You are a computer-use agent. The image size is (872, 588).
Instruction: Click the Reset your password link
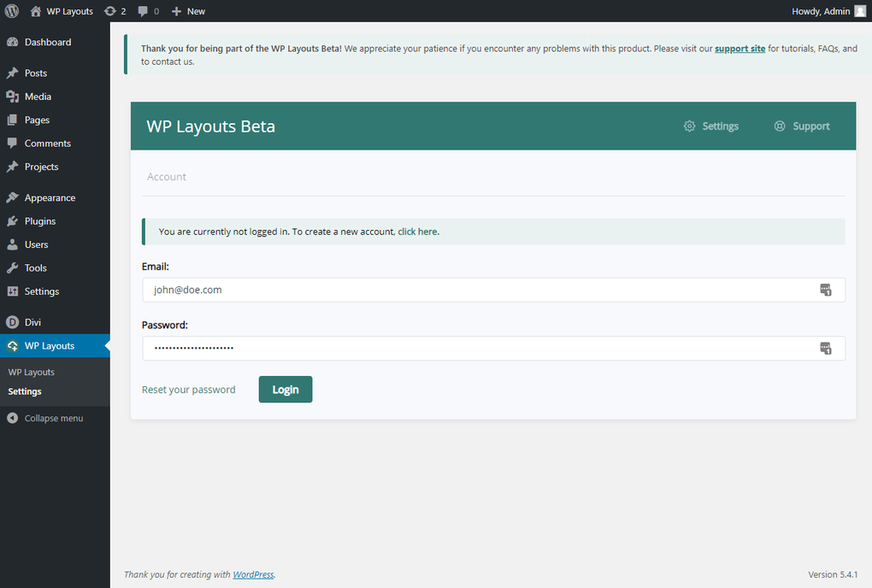188,389
